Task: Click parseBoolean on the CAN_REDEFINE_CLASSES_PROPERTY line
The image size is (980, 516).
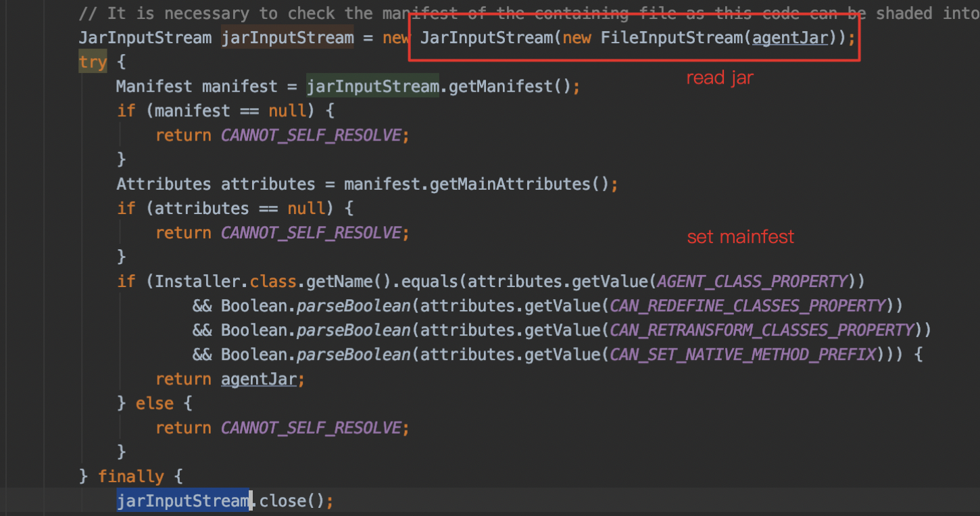Action: tap(353, 305)
